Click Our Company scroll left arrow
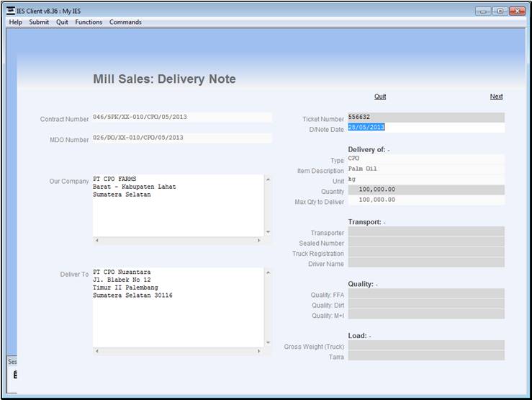The height and width of the screenshot is (400, 532). [x=97, y=241]
